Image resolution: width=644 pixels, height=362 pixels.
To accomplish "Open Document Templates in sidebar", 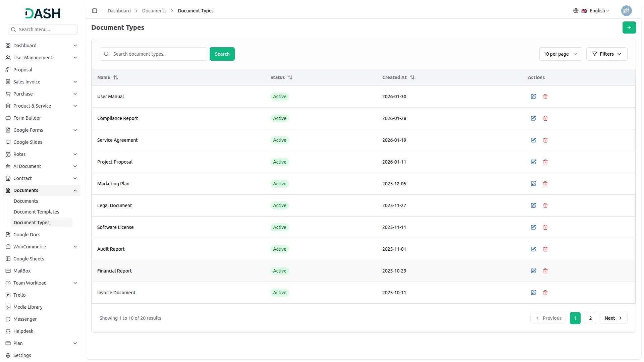I will coord(37,212).
